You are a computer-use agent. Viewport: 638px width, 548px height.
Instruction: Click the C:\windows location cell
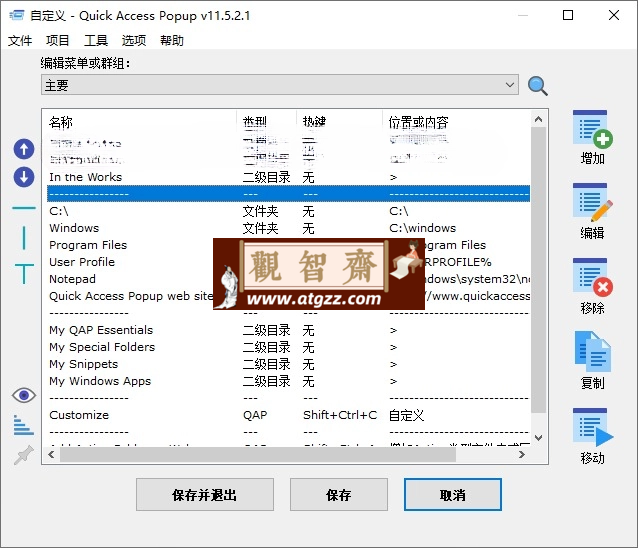click(x=422, y=228)
